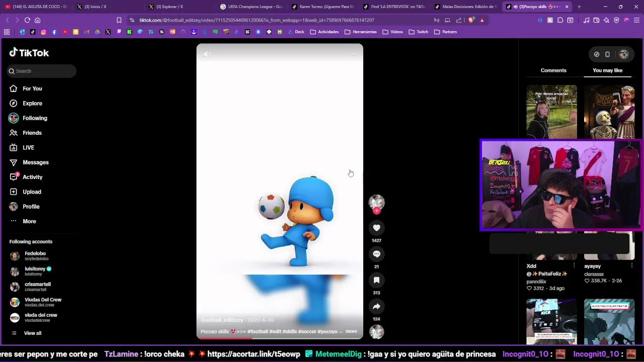Switch to UEFA Champions League browser tab
This screenshot has height=362, width=644.
(252, 7)
